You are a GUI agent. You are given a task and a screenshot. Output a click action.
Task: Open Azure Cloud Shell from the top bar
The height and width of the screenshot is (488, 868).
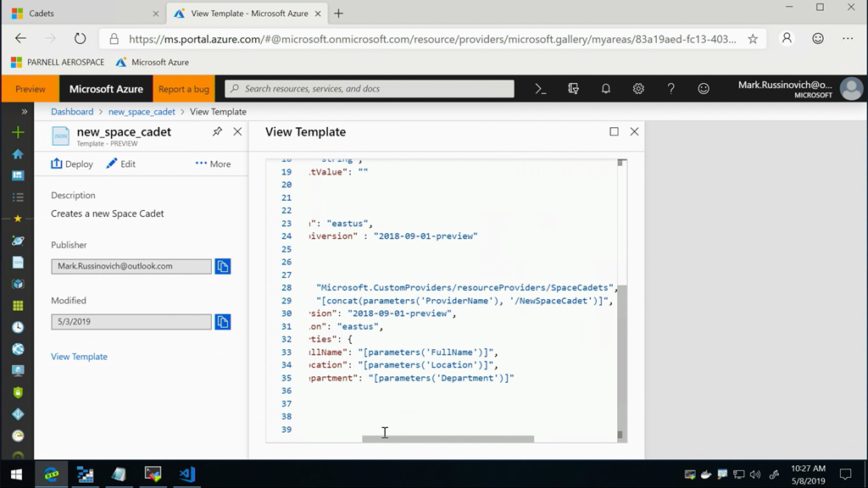(541, 89)
